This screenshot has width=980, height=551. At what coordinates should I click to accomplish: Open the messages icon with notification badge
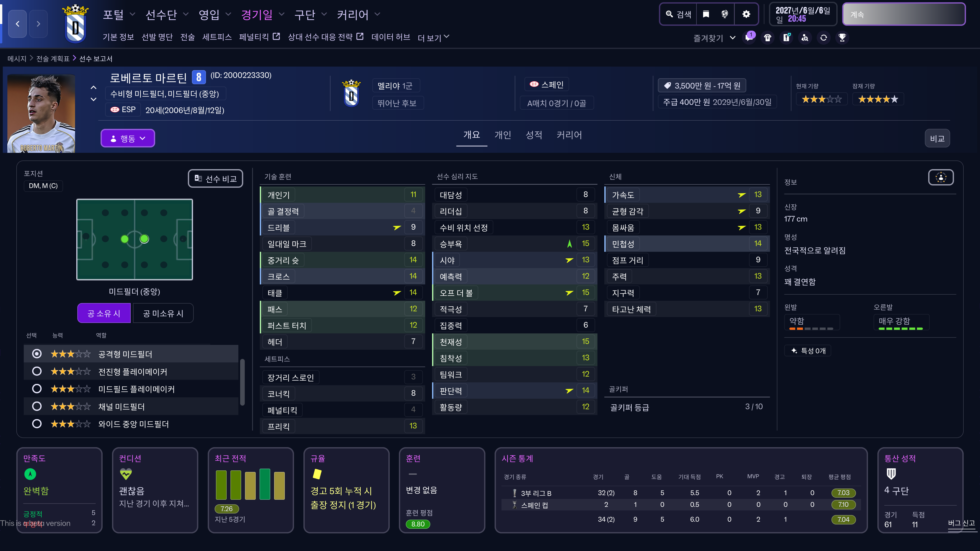749,37
